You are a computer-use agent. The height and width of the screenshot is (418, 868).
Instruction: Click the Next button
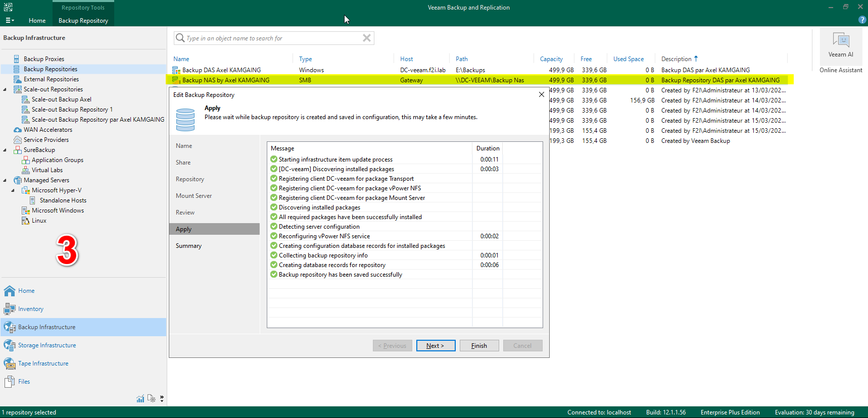click(436, 346)
